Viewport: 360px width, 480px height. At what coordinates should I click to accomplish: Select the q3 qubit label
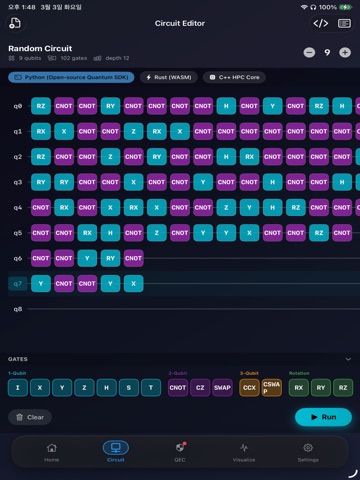point(18,182)
